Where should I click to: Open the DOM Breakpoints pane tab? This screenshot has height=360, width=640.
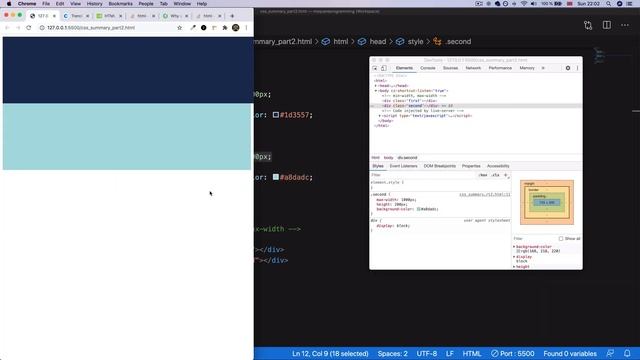[x=440, y=166]
